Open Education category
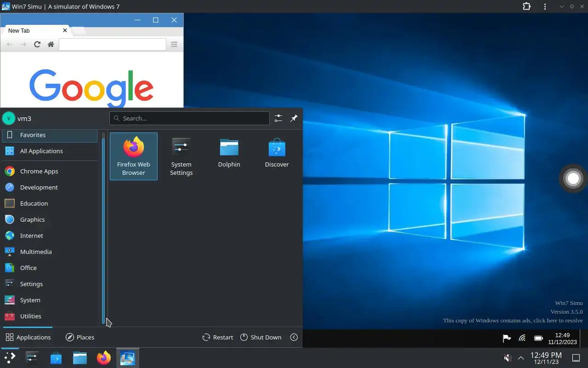The image size is (588, 368). [50, 203]
